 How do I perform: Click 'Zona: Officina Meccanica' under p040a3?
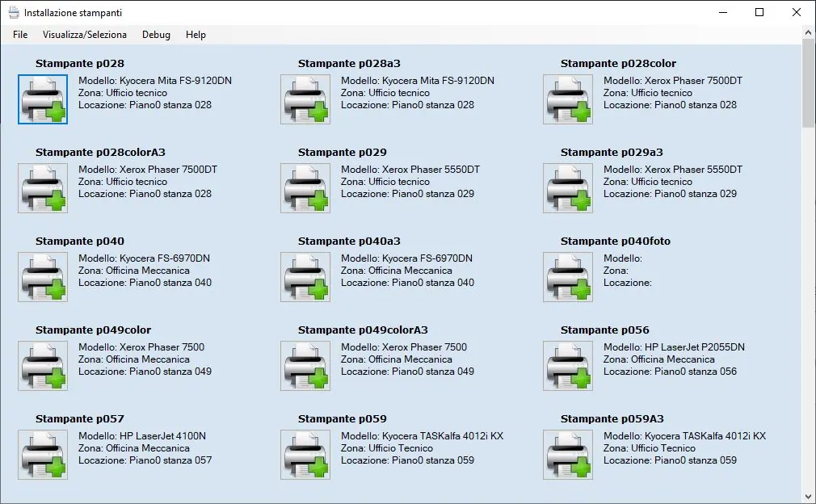pos(397,271)
